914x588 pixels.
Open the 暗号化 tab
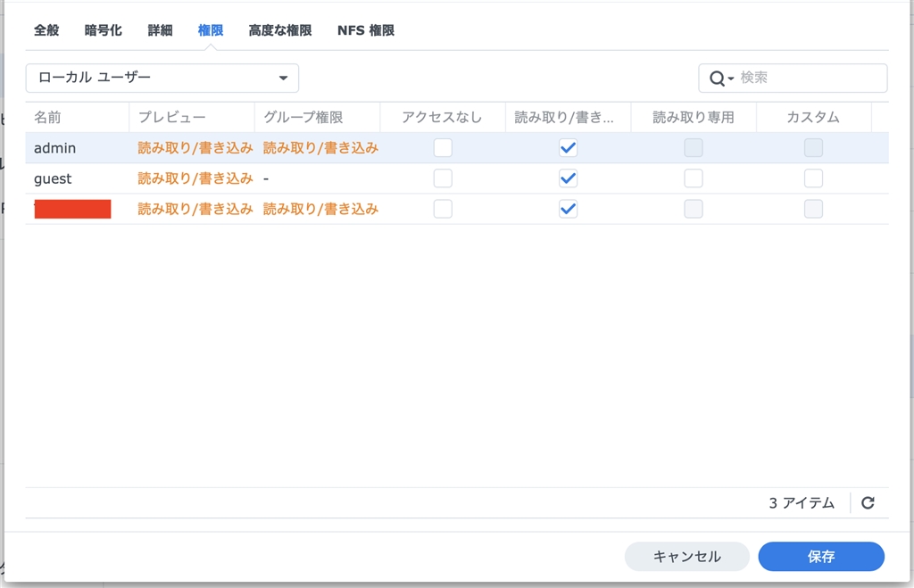click(x=104, y=30)
